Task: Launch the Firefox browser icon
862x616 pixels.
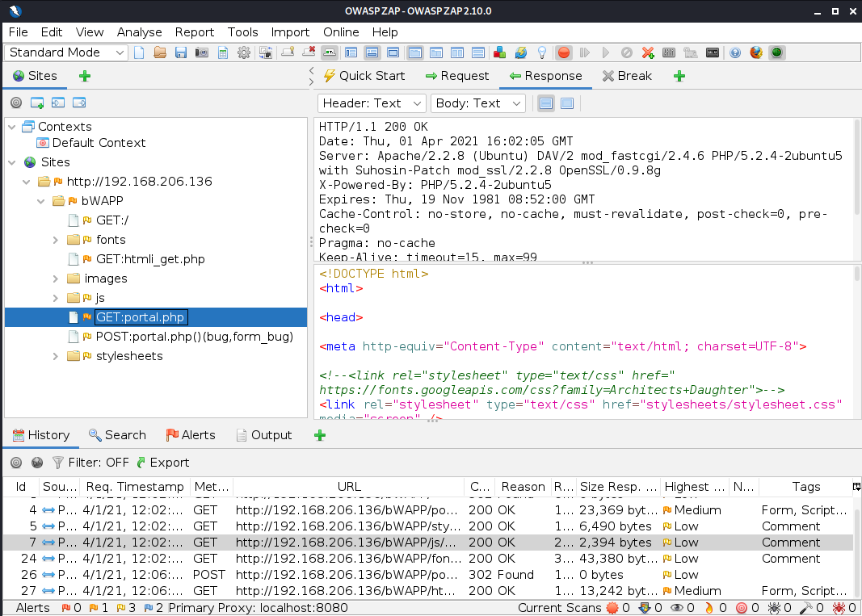Action: pyautogui.click(x=756, y=52)
